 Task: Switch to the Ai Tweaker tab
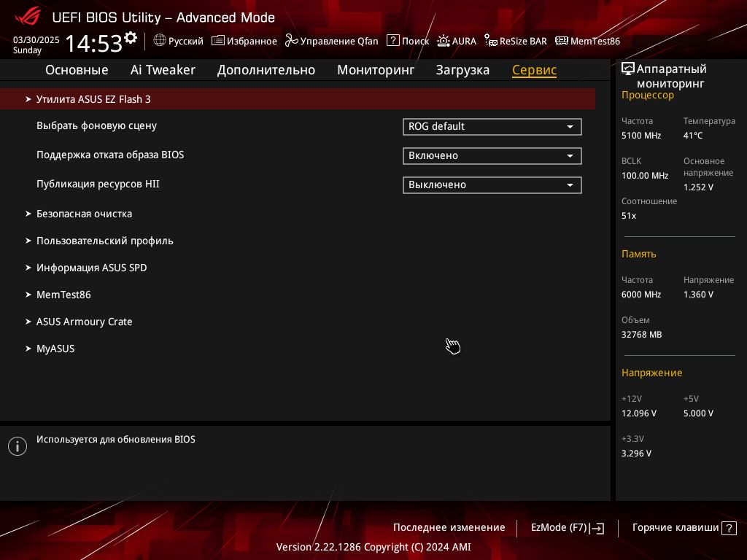coord(163,70)
